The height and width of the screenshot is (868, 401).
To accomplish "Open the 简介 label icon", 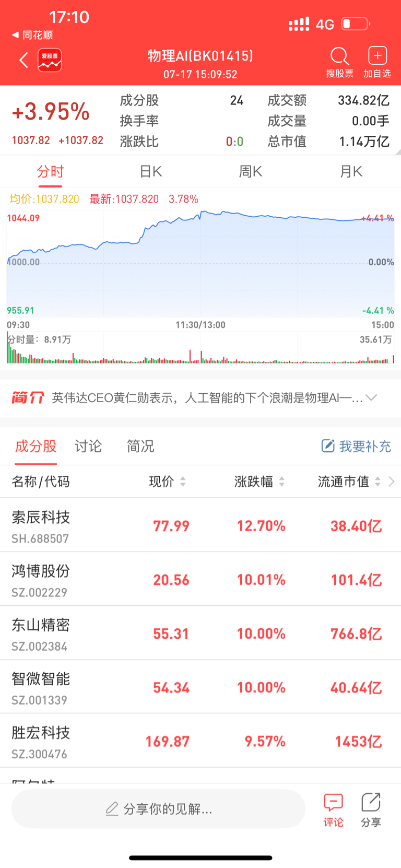I will tap(28, 398).
